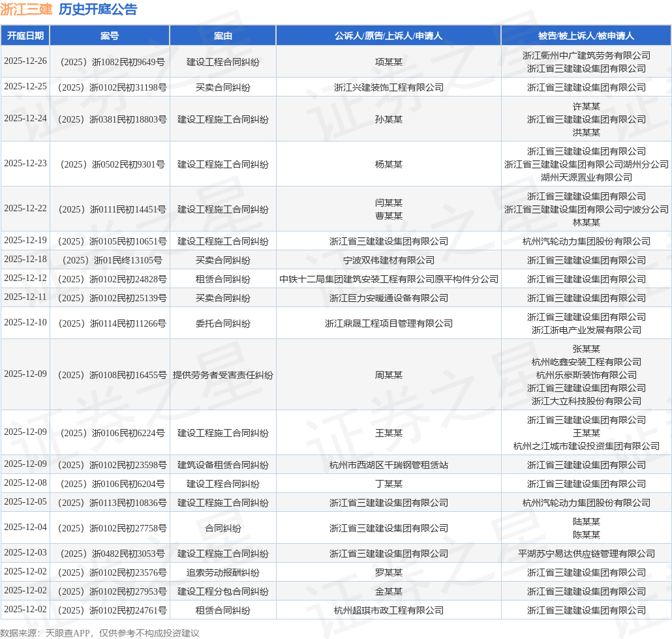The image size is (672, 639).
Task: Click plaintiff 宁波双伟建材有限公司
Action: pyautogui.click(x=389, y=260)
